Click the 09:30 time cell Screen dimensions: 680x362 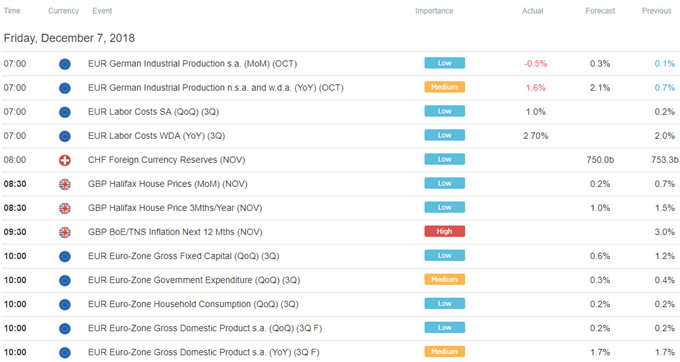point(15,232)
